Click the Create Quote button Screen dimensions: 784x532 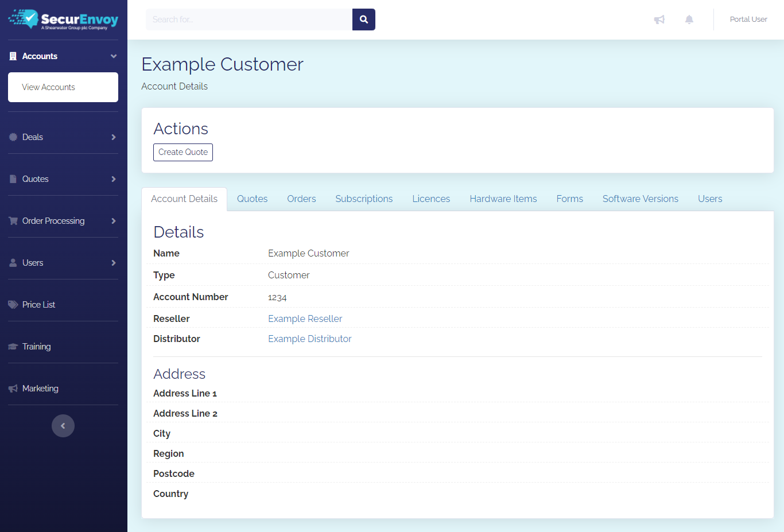pos(183,152)
